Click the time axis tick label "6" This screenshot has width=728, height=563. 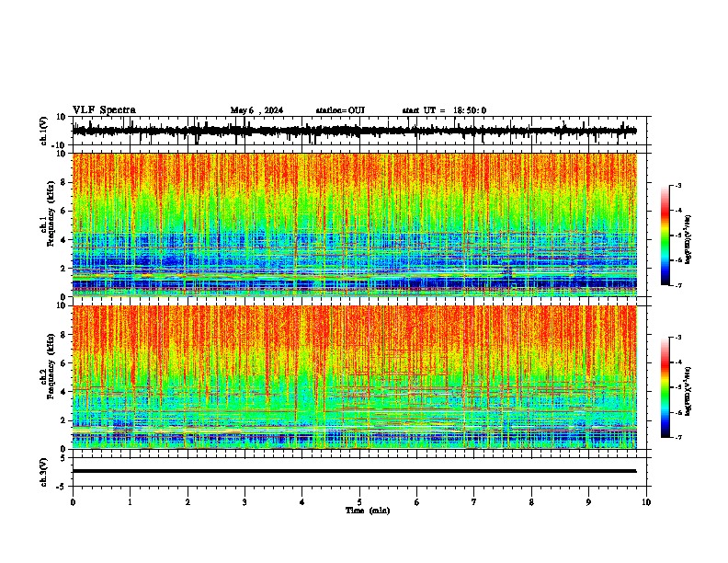click(416, 501)
